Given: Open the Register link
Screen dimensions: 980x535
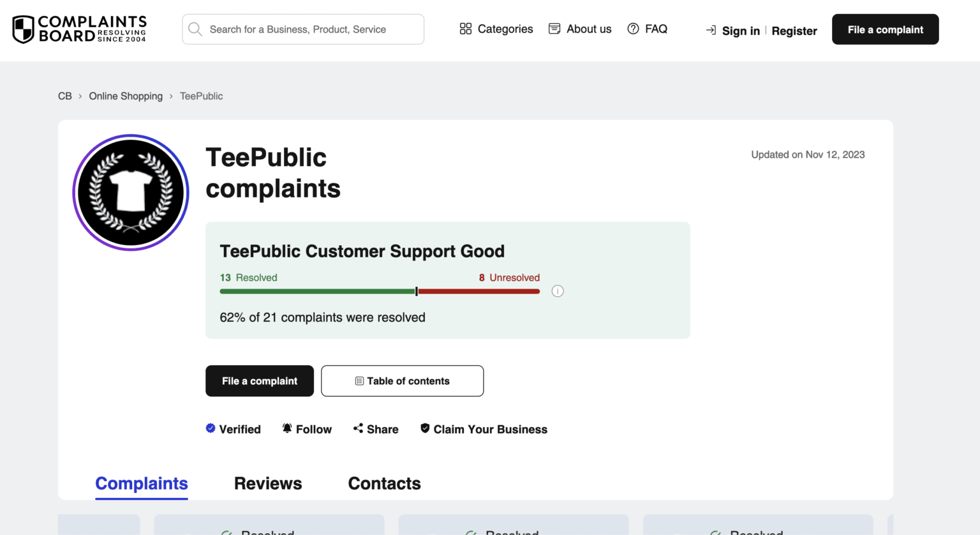Looking at the screenshot, I should coord(794,31).
